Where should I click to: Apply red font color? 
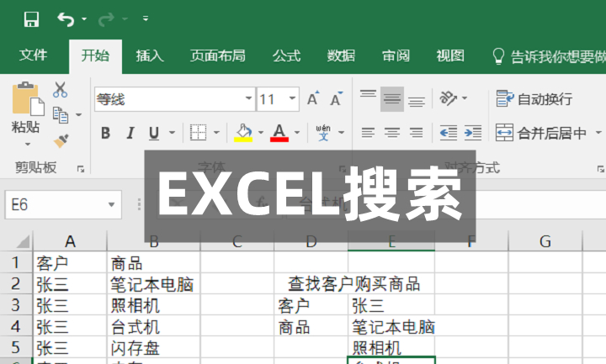tap(279, 133)
